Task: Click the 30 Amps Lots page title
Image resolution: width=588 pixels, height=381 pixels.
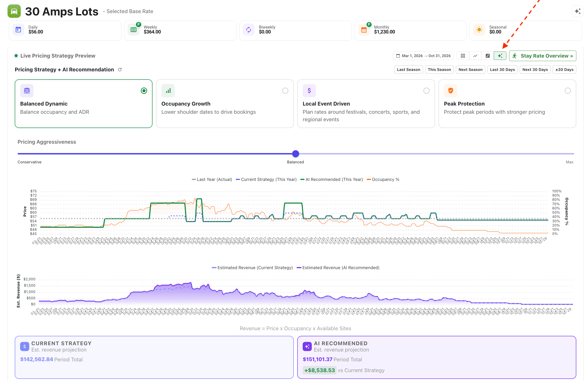Action: tap(62, 11)
